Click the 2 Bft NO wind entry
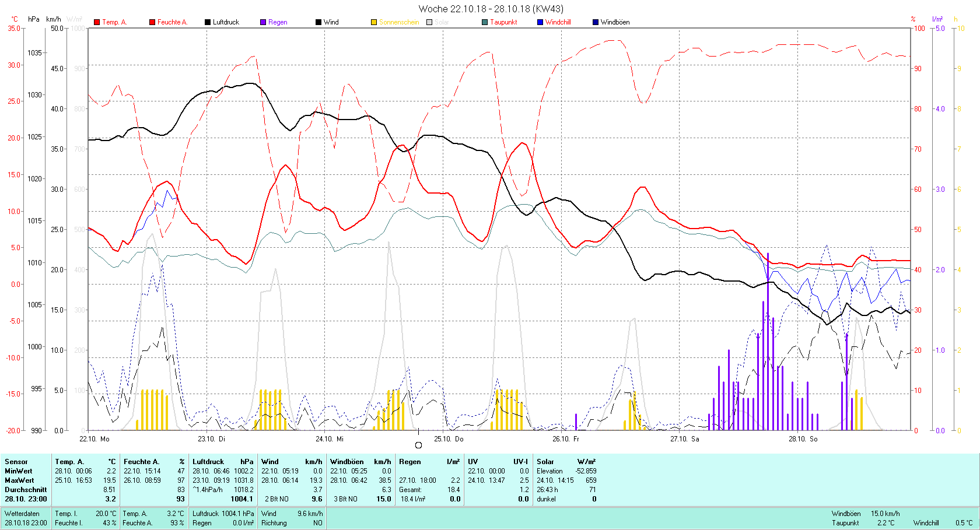 [x=276, y=499]
